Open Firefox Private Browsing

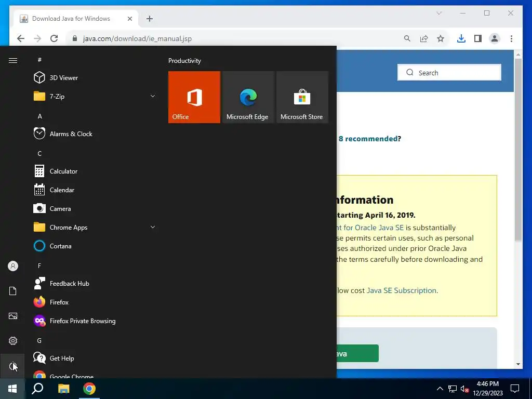(95, 321)
